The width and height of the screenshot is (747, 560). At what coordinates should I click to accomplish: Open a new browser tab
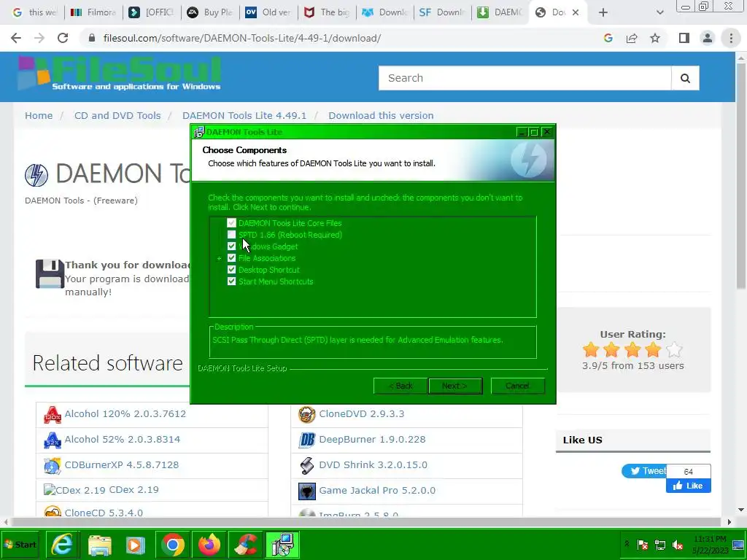(x=603, y=12)
